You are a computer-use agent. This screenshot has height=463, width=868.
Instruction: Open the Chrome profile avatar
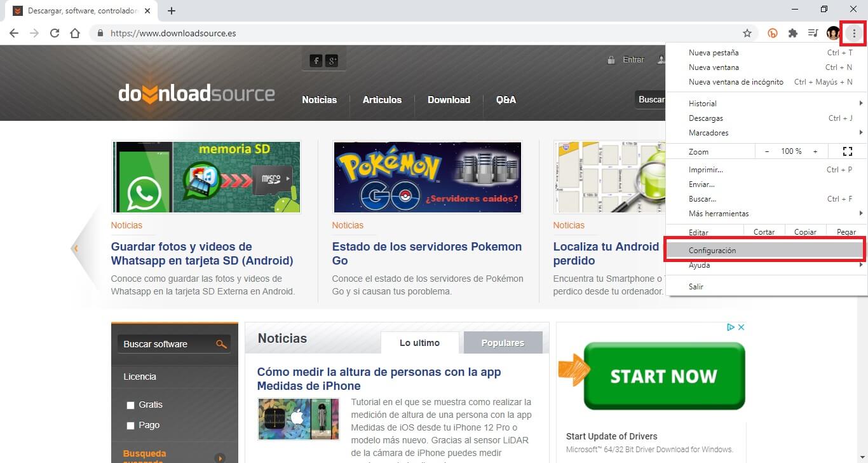[x=833, y=33]
